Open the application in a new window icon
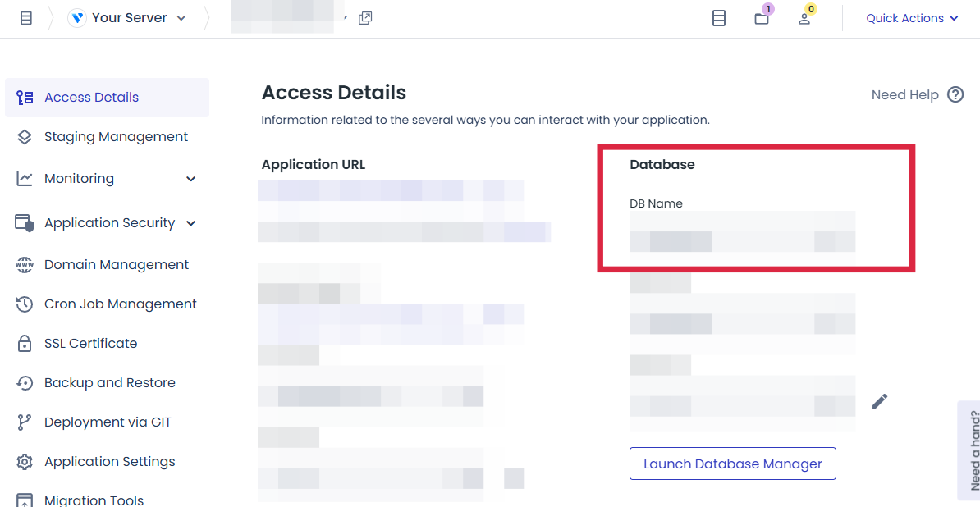 coord(365,18)
